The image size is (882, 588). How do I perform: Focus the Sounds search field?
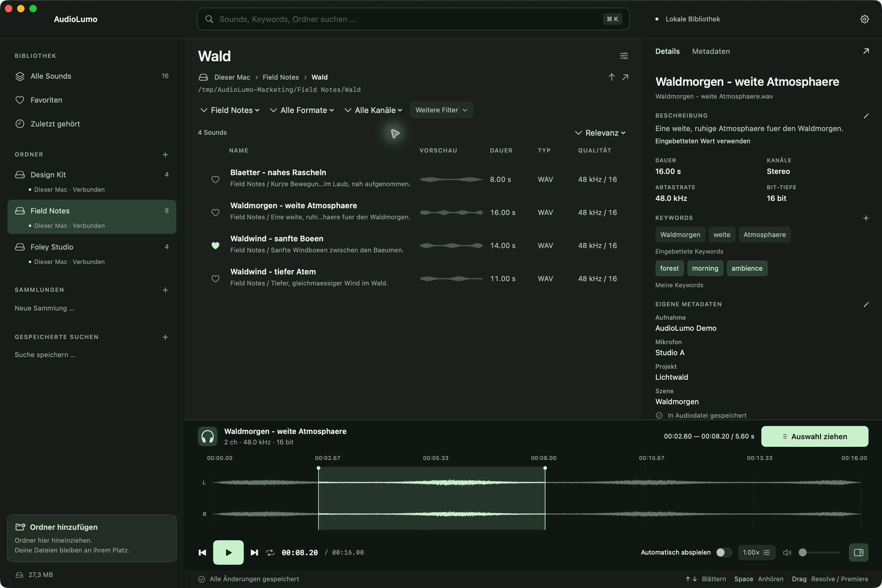(x=413, y=19)
